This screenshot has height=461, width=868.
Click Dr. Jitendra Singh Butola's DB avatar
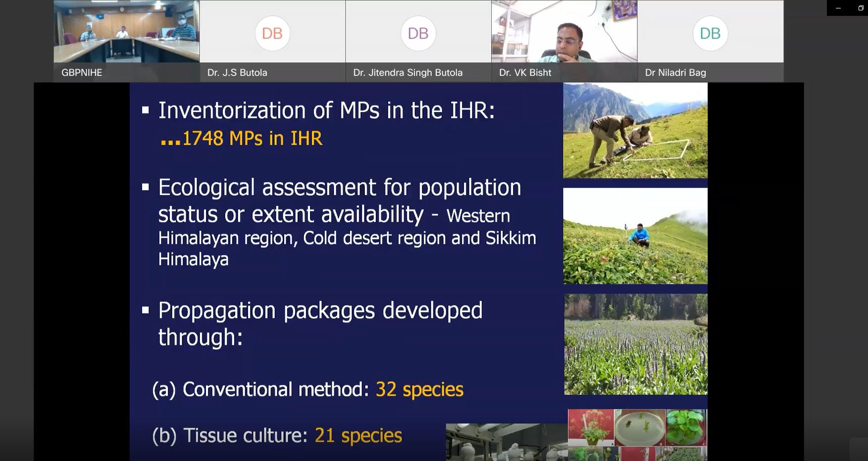point(418,33)
